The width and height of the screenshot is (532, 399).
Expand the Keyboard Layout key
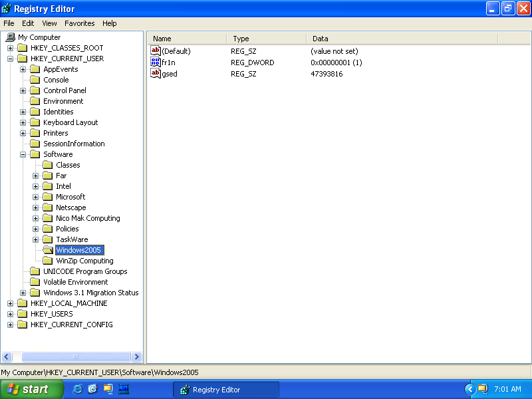click(23, 122)
